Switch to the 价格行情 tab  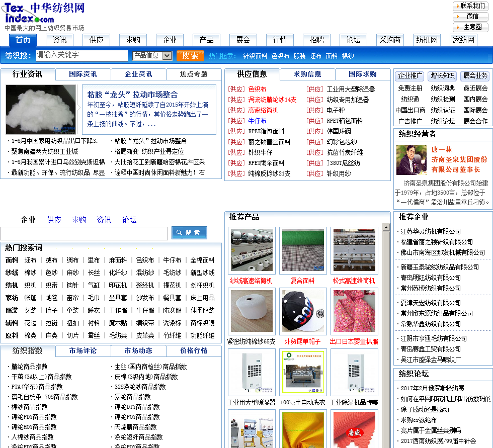[194, 350]
